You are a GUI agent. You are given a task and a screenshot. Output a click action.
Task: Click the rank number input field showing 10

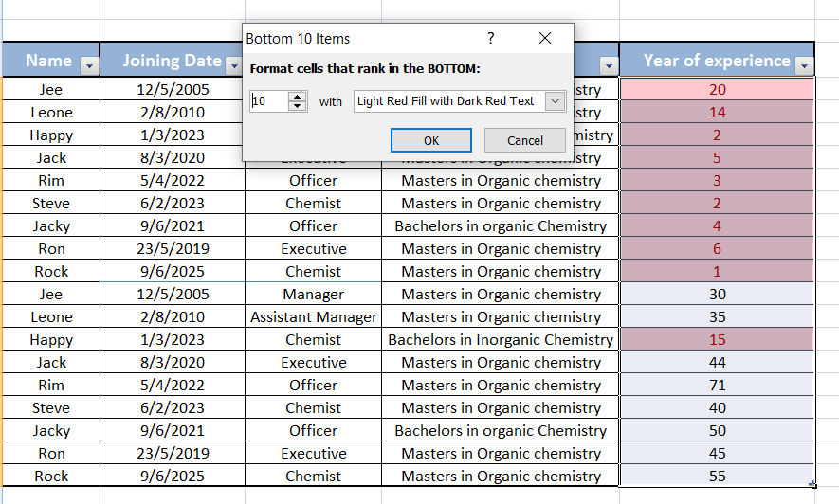[x=269, y=101]
